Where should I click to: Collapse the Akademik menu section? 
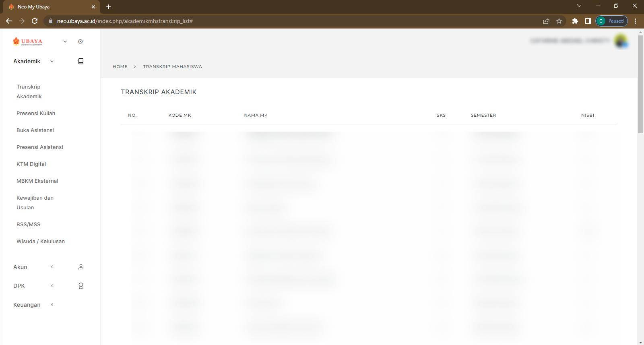click(52, 61)
